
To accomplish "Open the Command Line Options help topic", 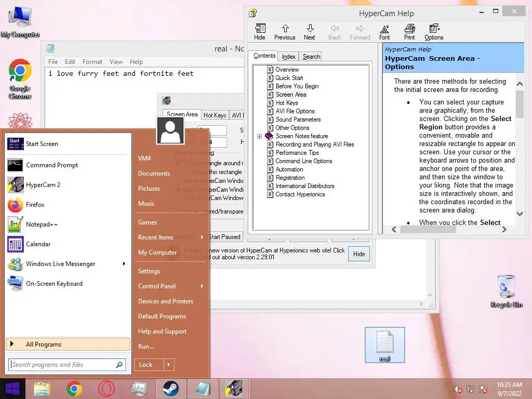I will tap(303, 161).
